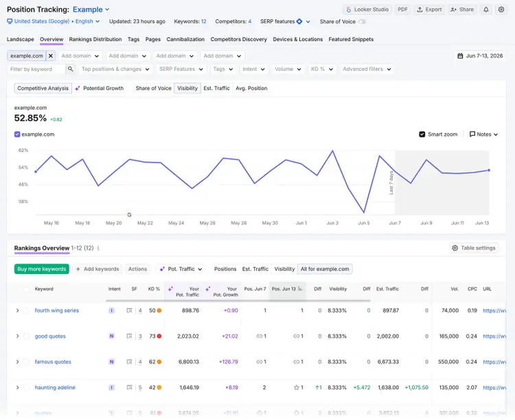This screenshot has width=515, height=420.
Task: Open notifications bell icon
Action: click(x=485, y=10)
